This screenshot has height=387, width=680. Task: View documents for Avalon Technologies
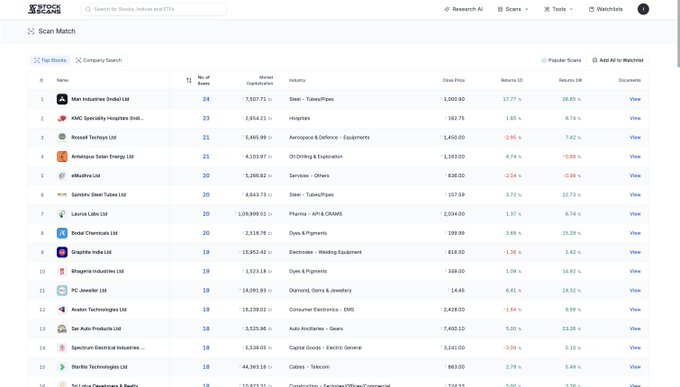point(635,310)
